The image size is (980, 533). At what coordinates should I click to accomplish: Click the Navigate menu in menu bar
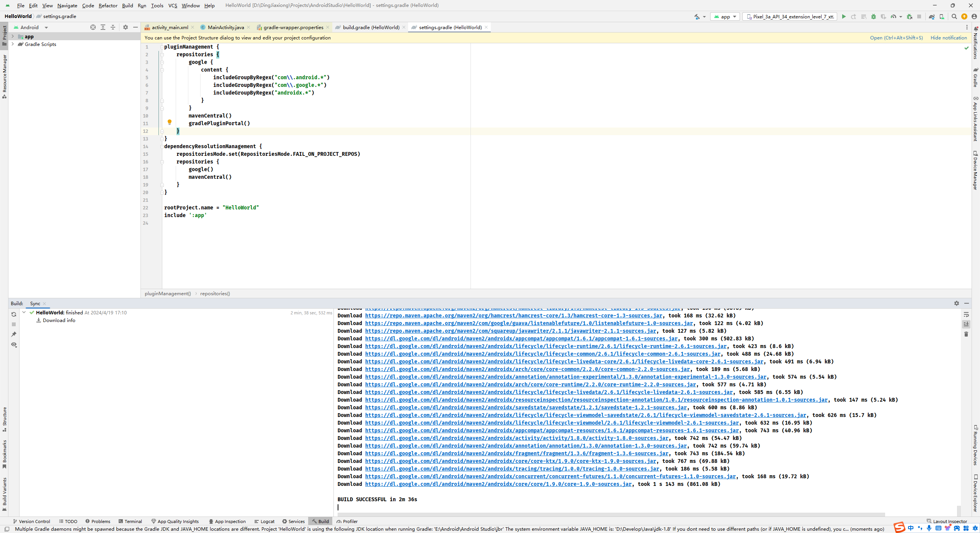point(67,5)
